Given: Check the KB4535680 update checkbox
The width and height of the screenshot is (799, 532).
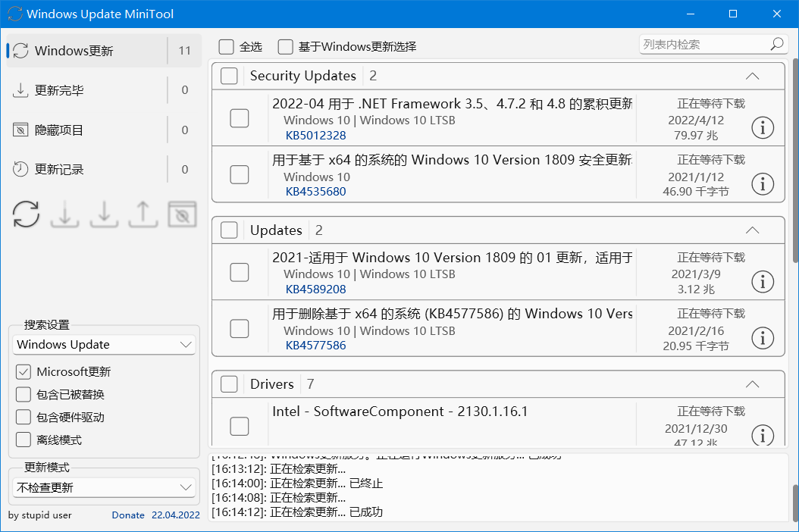Looking at the screenshot, I should pos(240,175).
